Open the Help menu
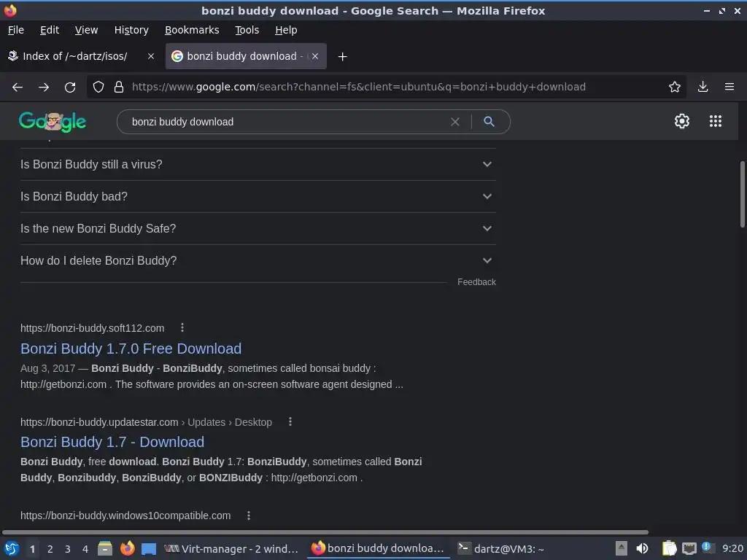 286,30
